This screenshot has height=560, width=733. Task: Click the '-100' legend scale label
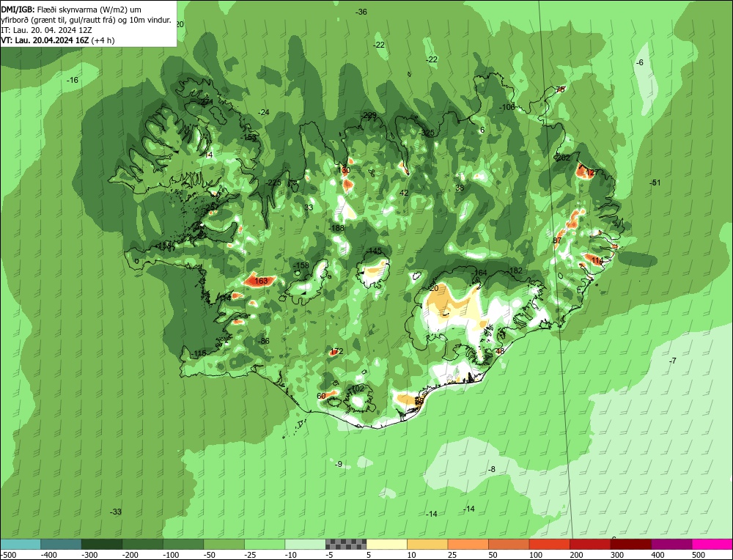pyautogui.click(x=171, y=555)
